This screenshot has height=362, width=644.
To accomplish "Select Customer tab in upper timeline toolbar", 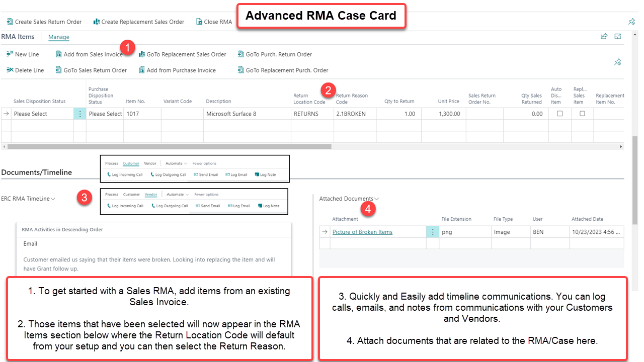I will [131, 163].
